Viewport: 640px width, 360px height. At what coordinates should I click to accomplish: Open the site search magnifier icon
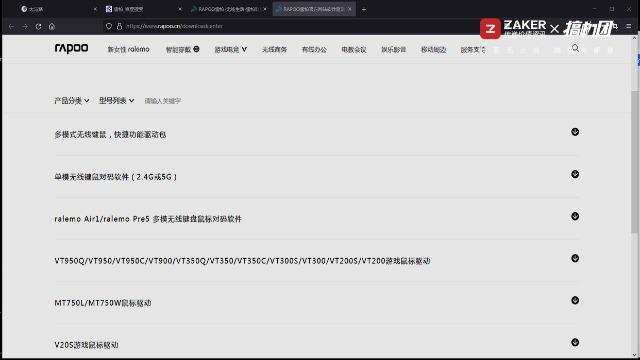[x=576, y=49]
